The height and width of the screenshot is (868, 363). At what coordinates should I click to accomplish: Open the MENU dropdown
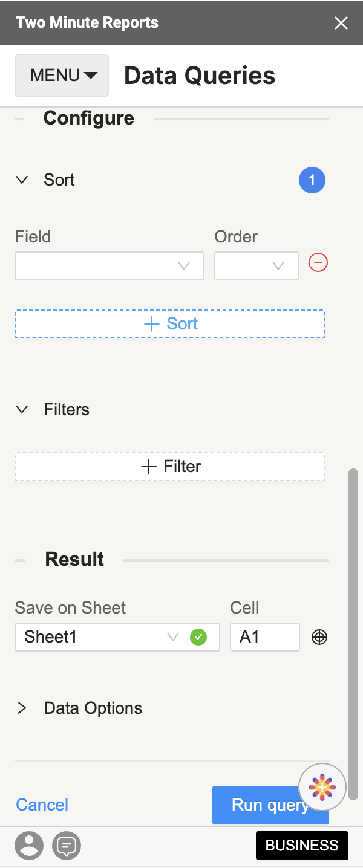[61, 75]
